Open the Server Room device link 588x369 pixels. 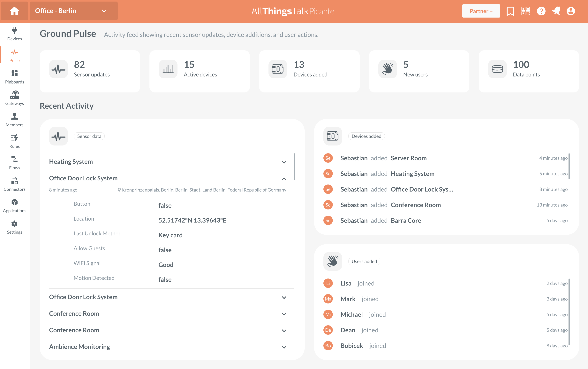click(x=409, y=158)
